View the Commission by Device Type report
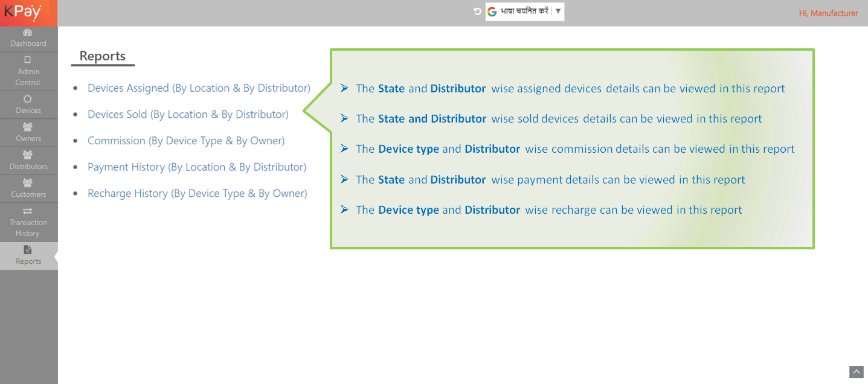This screenshot has width=868, height=384. click(186, 141)
